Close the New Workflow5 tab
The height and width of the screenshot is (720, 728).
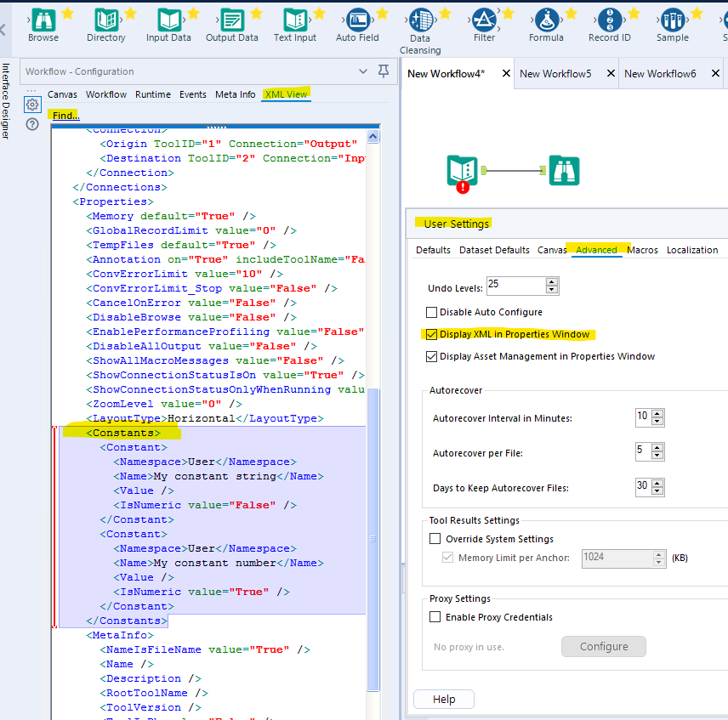[611, 73]
